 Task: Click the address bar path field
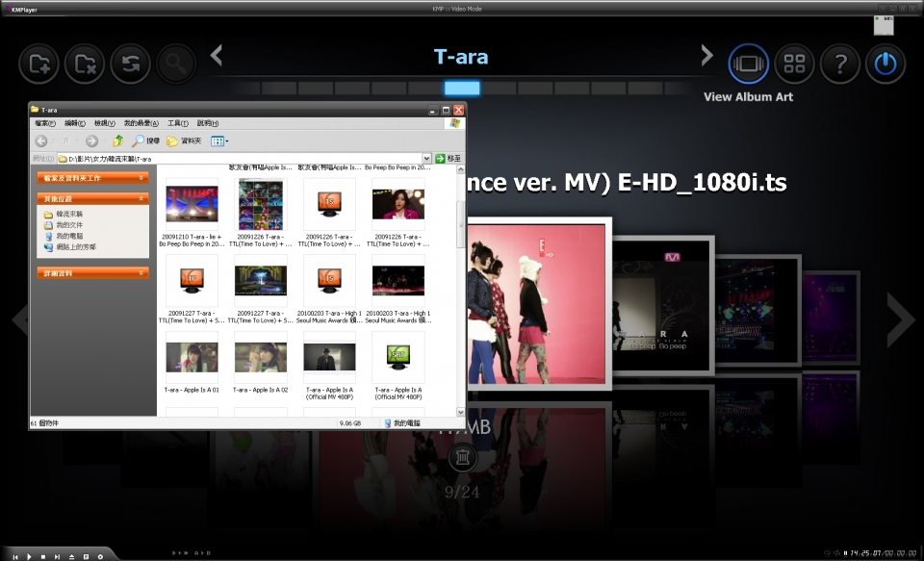click(240, 159)
